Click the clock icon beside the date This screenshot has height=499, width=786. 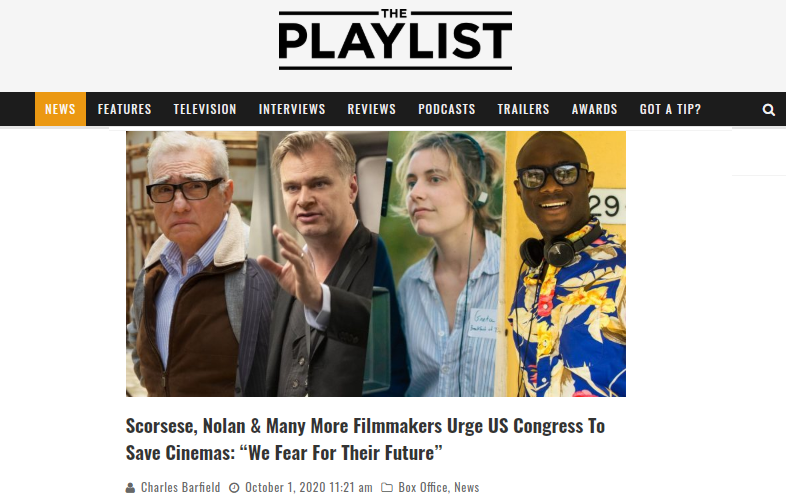point(234,487)
